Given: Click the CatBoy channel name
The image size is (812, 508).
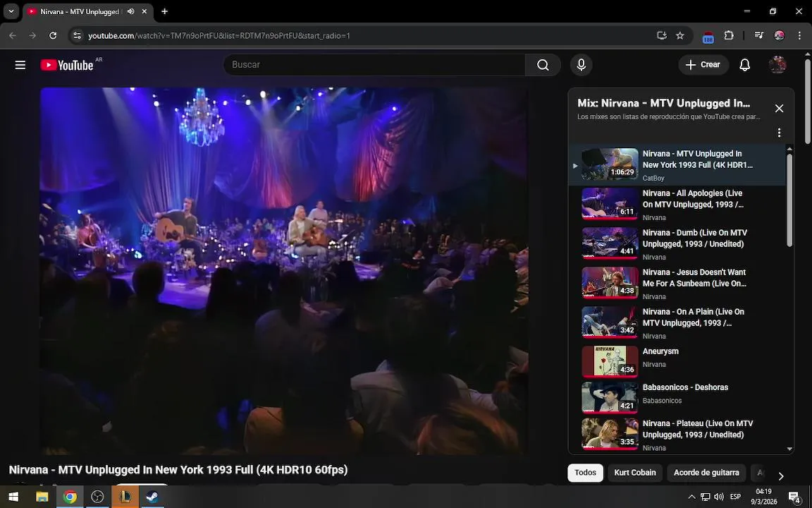Looking at the screenshot, I should pyautogui.click(x=653, y=178).
